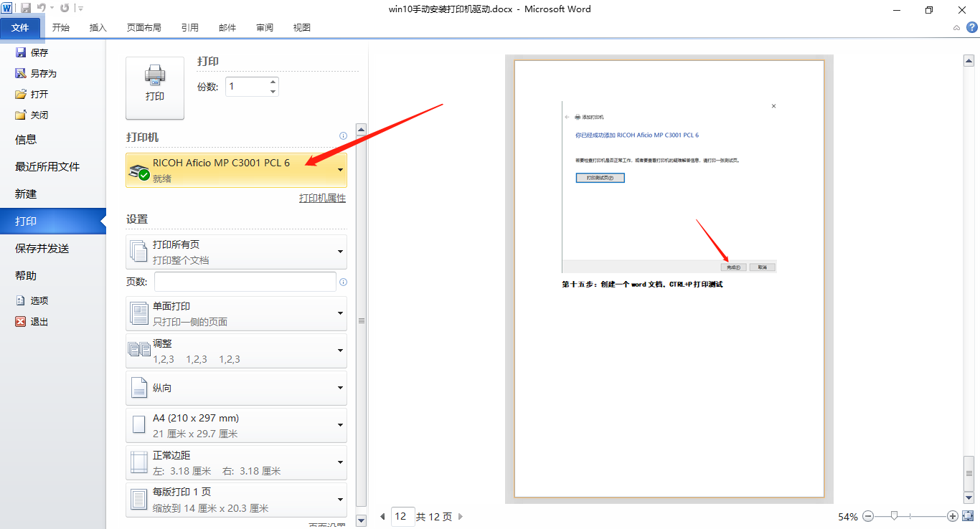The width and height of the screenshot is (980, 529).
Task: Open the 调整 collation dropdown
Action: click(x=236, y=351)
